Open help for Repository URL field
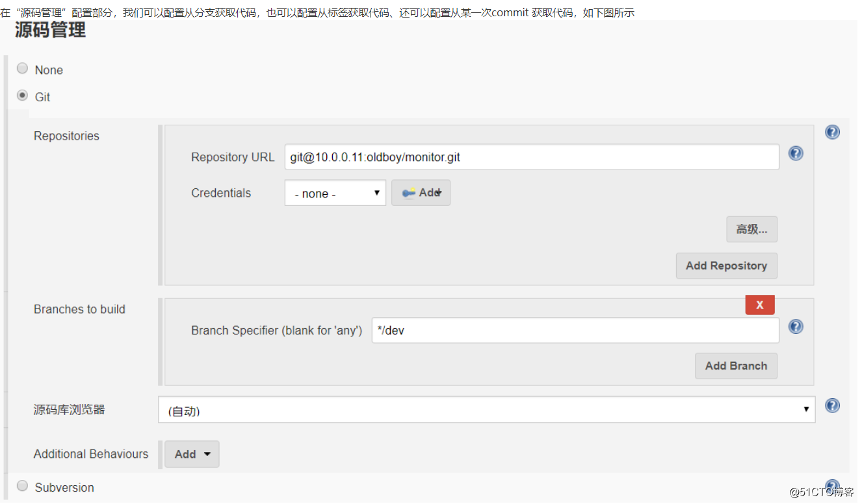This screenshot has height=504, width=860. [796, 153]
